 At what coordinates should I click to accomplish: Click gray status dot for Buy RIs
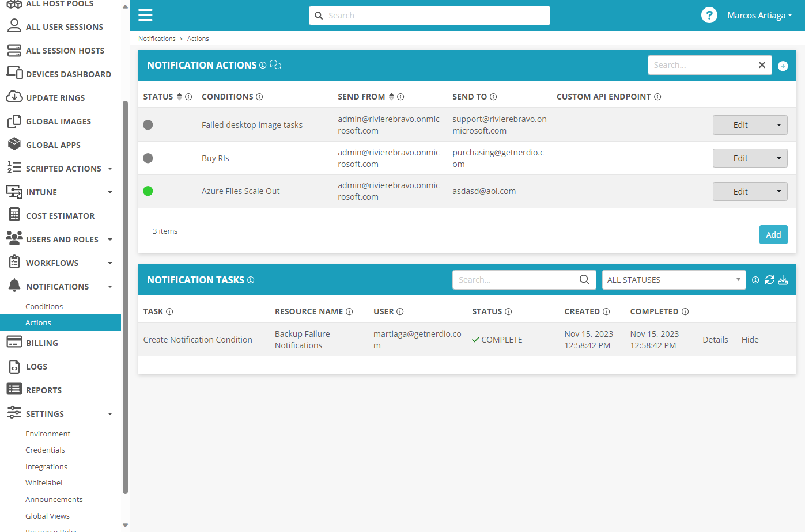click(x=148, y=158)
